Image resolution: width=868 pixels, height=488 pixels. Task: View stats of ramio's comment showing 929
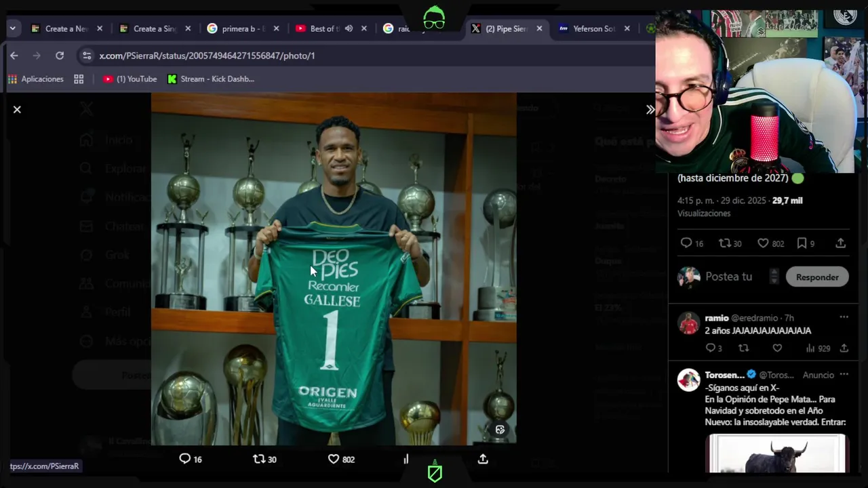(x=818, y=348)
